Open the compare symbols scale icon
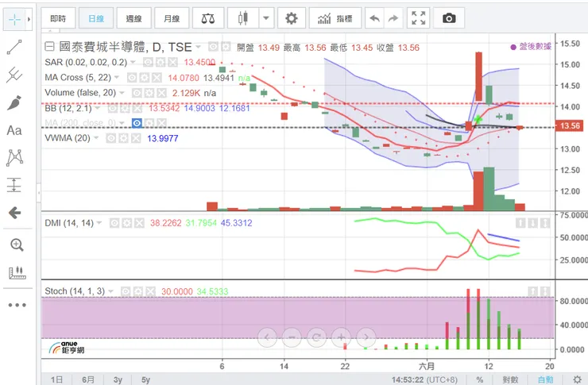Viewport: 588px width, 385px height. pyautogui.click(x=208, y=18)
